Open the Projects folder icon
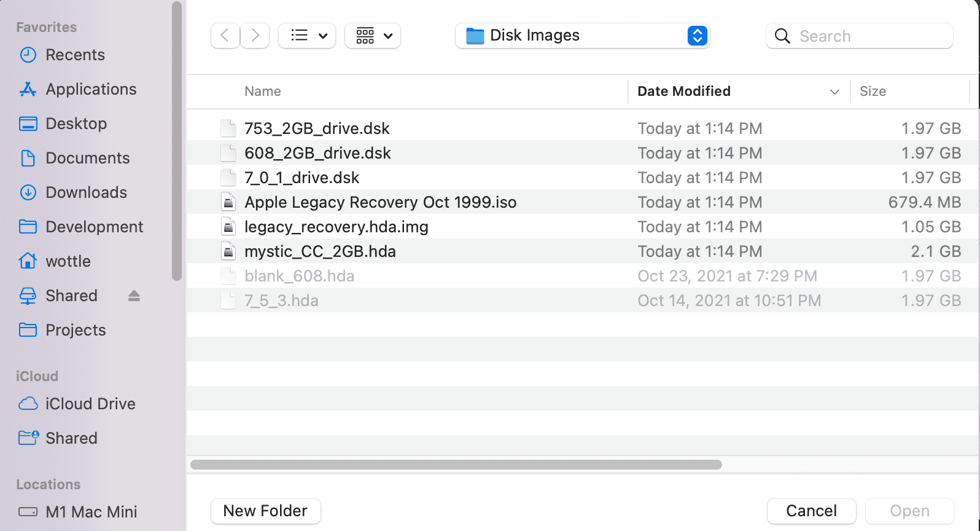 28,330
